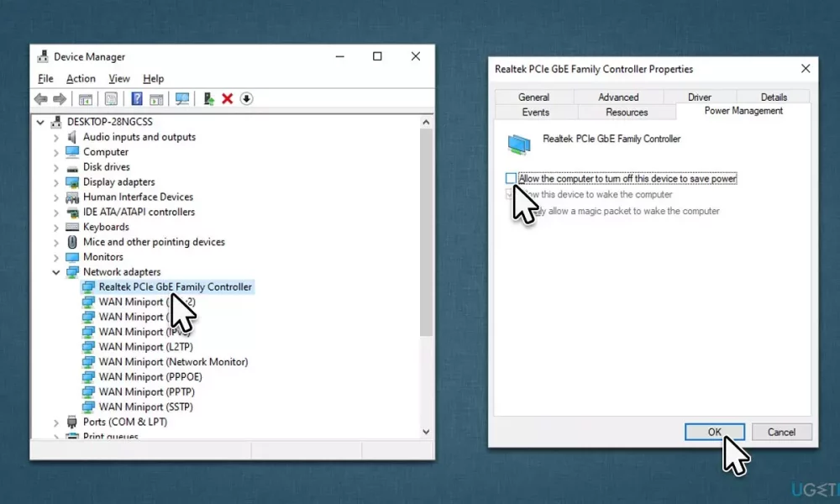Minimize the Device Manager window
Image resolution: width=840 pixels, height=504 pixels.
click(x=339, y=56)
